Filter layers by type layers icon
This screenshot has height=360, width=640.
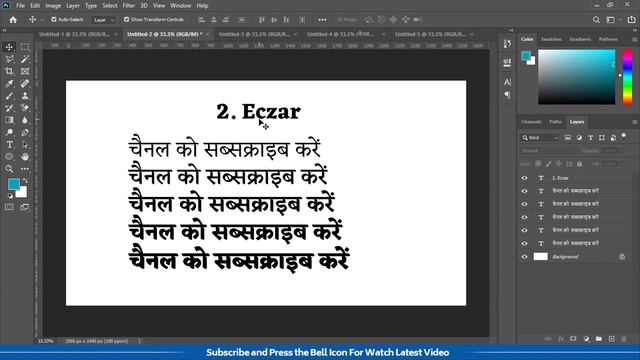pyautogui.click(x=591, y=138)
